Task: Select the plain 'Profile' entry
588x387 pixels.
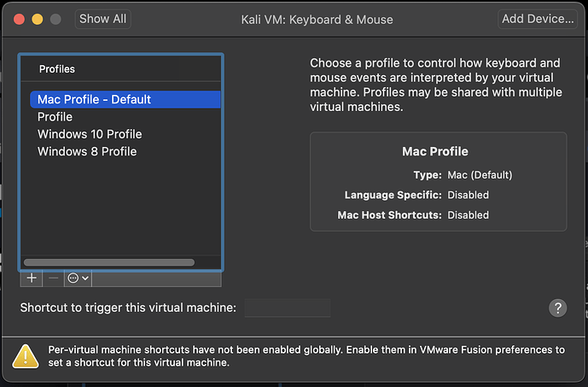Action: tap(125, 117)
